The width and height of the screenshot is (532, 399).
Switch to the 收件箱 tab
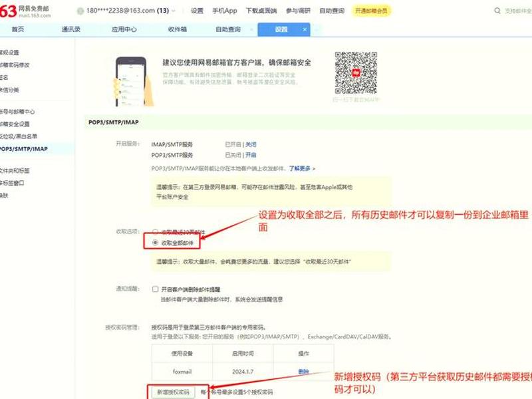(x=178, y=29)
